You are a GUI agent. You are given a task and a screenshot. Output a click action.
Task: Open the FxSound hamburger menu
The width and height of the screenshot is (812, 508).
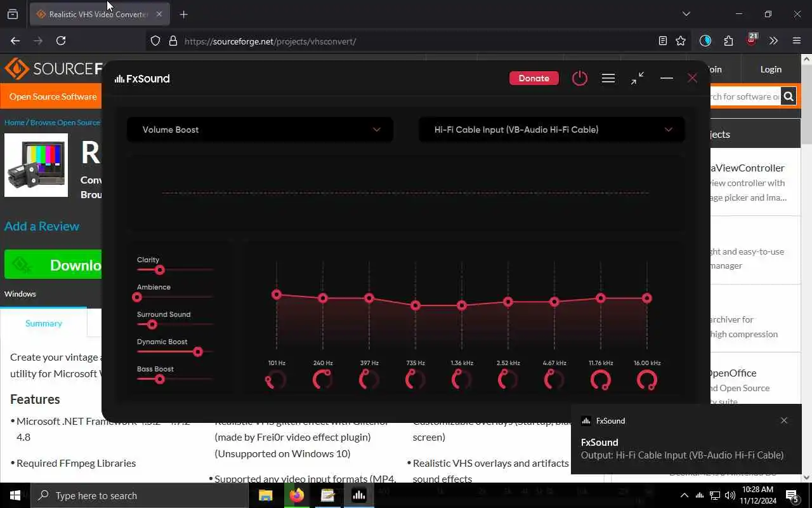click(608, 78)
